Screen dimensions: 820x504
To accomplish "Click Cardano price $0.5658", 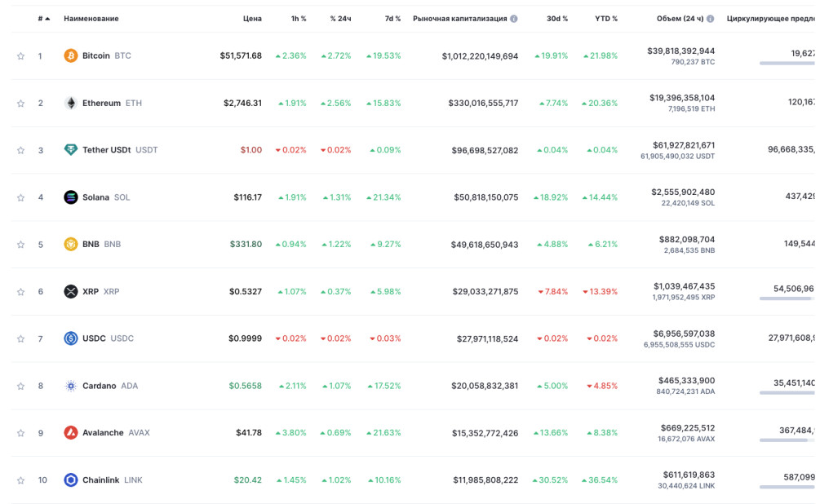I will point(246,386).
